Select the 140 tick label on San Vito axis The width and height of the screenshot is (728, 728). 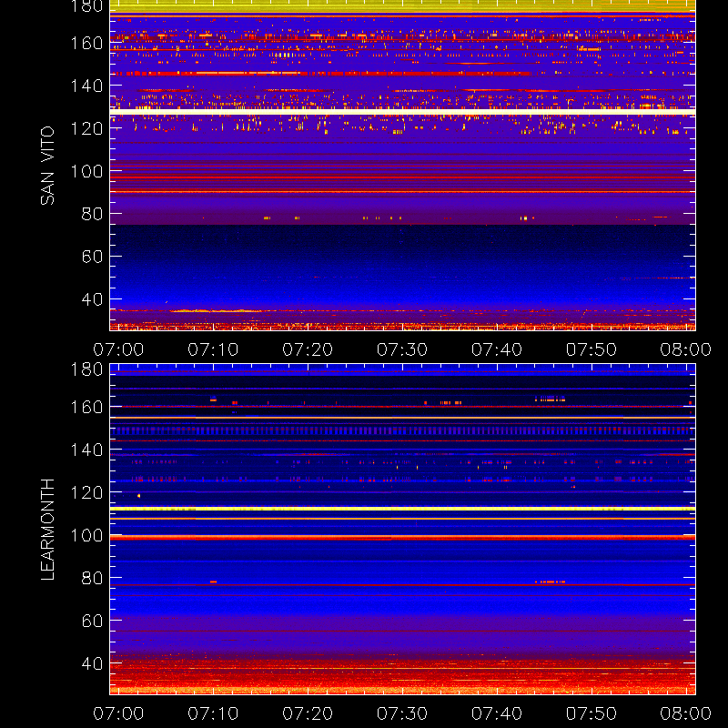(x=86, y=86)
